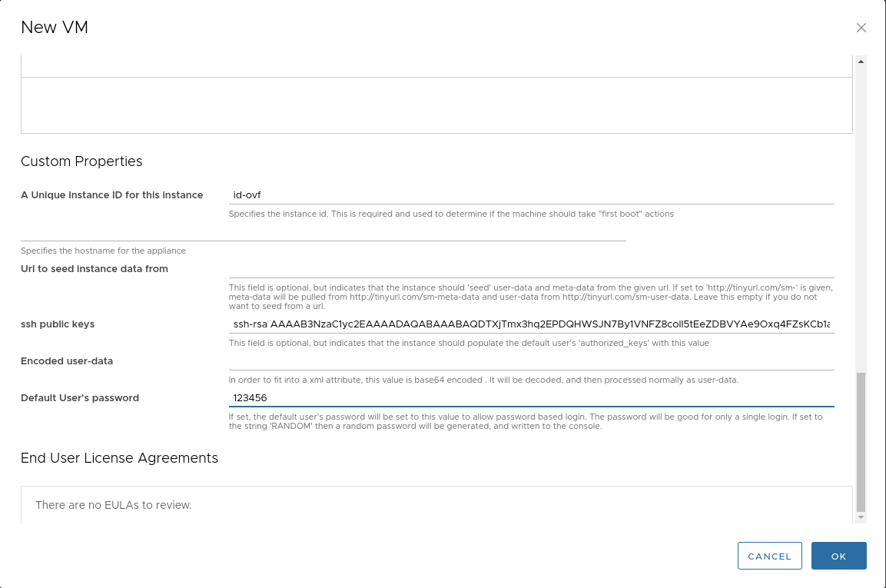Click the Url to seed instance data field
Screen dimensions: 886x588
[x=530, y=269]
